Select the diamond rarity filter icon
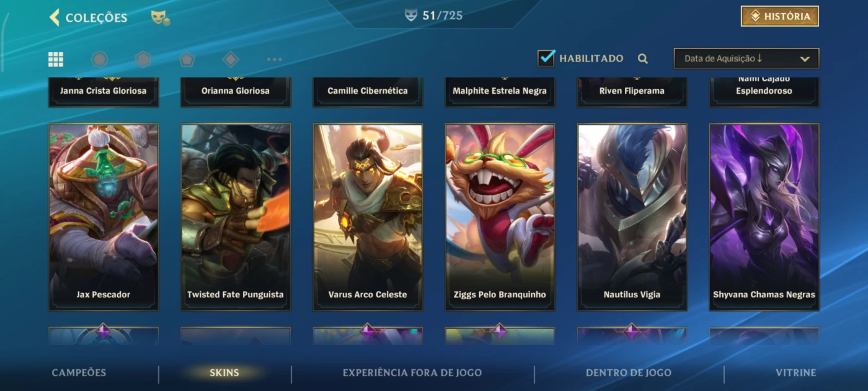Image resolution: width=868 pixels, height=391 pixels. point(231,60)
